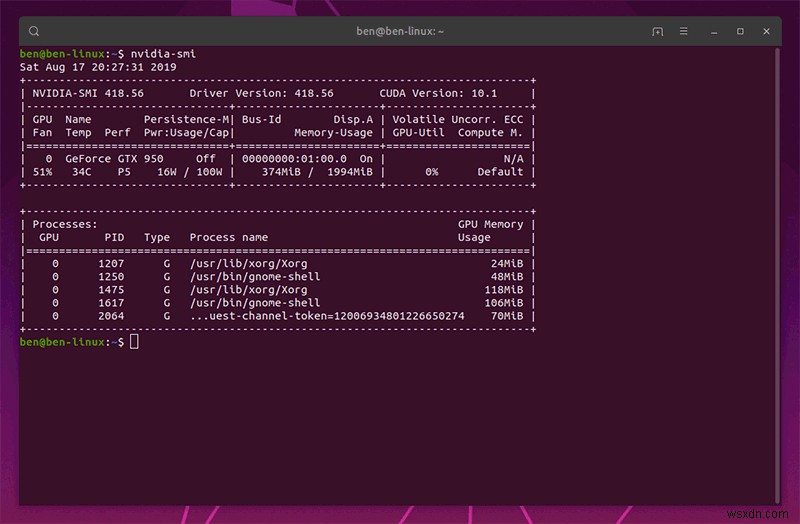Click the GeForce GTX 950 name
The image size is (800, 524).
[114, 159]
